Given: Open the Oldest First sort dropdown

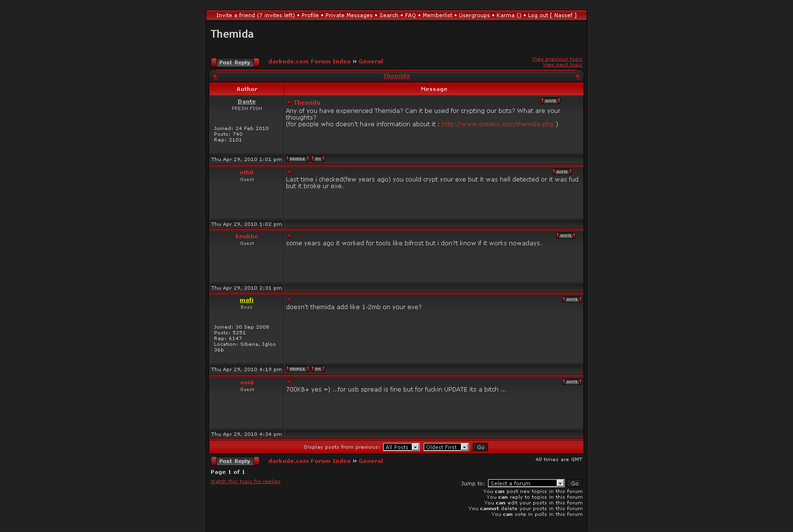Looking at the screenshot, I should (x=446, y=447).
